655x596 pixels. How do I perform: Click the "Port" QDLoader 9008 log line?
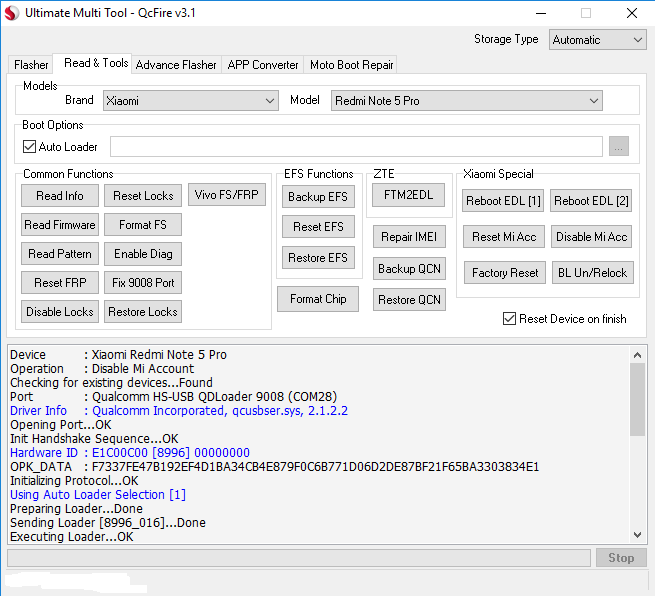[x=173, y=396]
